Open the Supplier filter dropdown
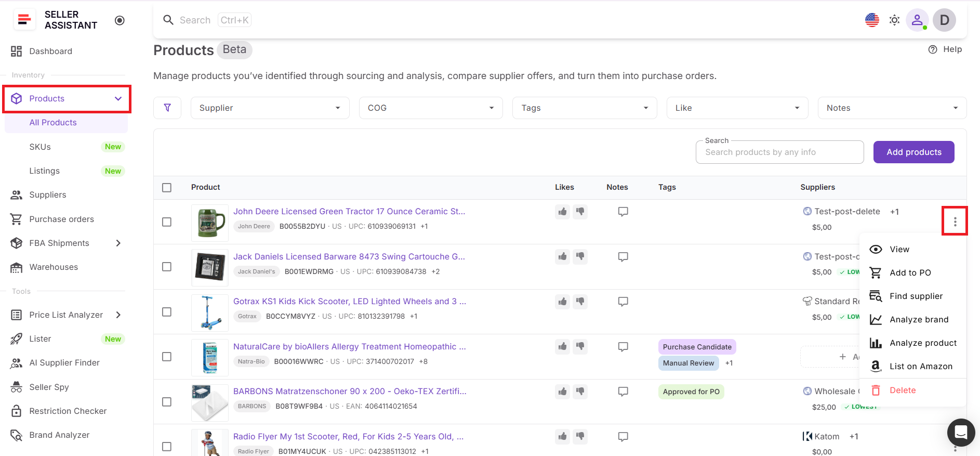 [270, 108]
